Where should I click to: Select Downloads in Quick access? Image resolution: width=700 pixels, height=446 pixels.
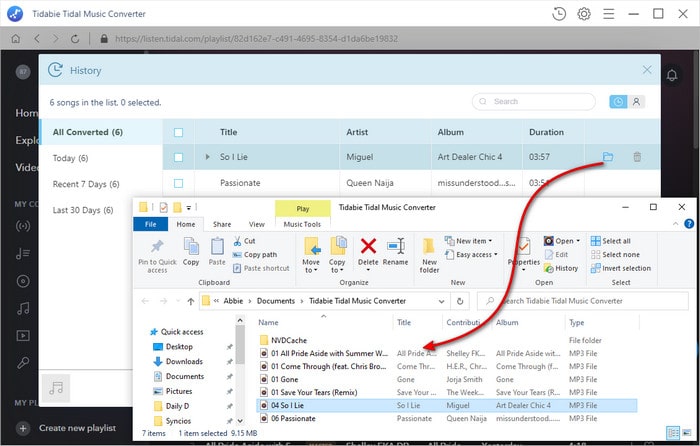point(184,361)
